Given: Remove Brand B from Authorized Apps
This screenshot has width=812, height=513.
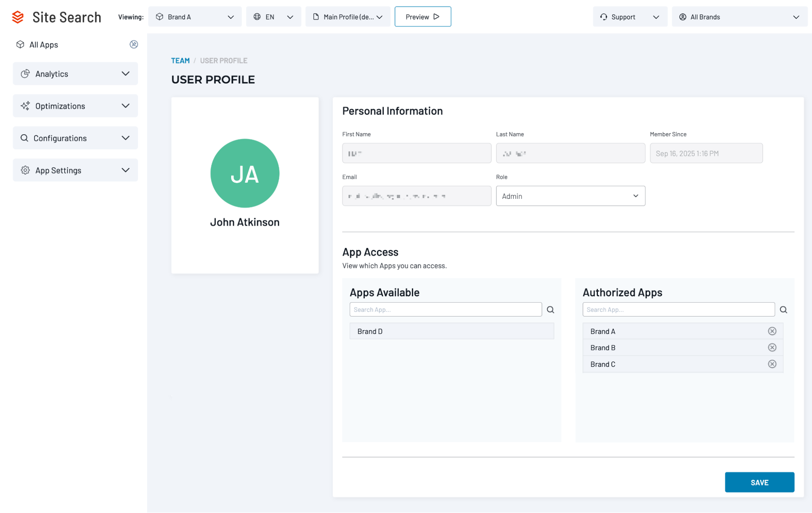Looking at the screenshot, I should coord(772,347).
